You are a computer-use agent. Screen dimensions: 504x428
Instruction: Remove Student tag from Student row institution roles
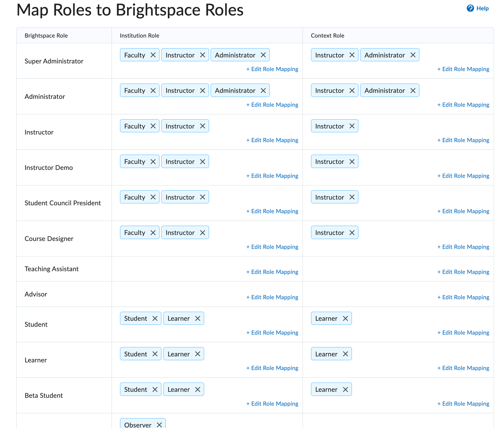click(155, 318)
